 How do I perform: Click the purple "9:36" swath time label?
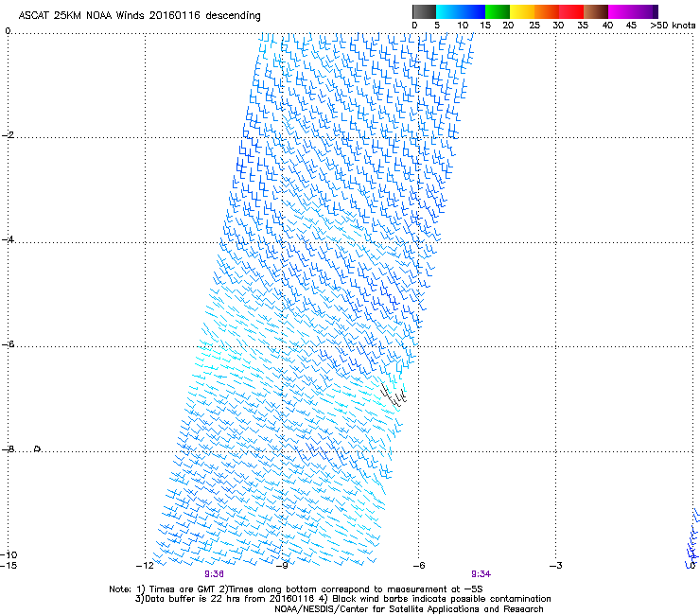(215, 574)
